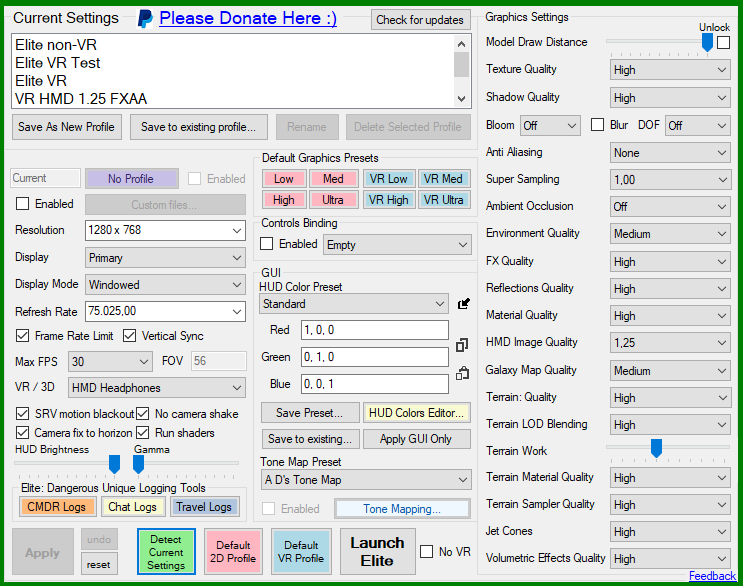This screenshot has width=743, height=586.
Task: Click the Model Draw Distance slider
Action: (660, 43)
